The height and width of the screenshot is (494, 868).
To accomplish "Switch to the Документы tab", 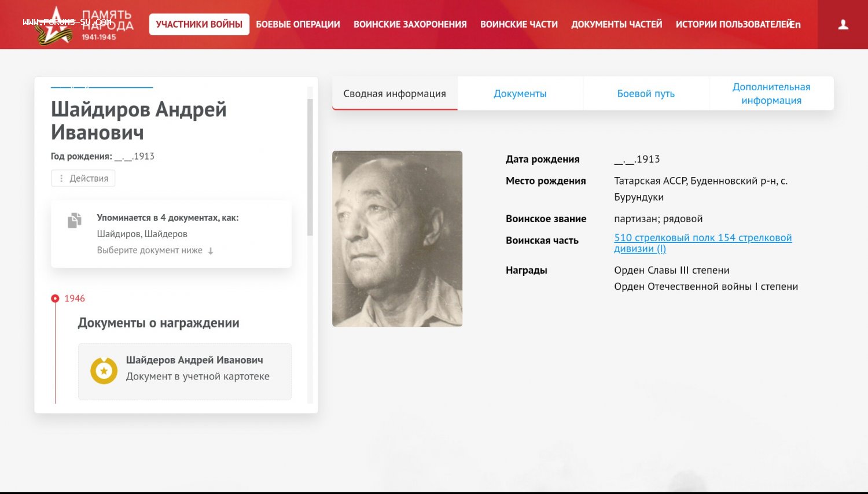I will pyautogui.click(x=520, y=94).
